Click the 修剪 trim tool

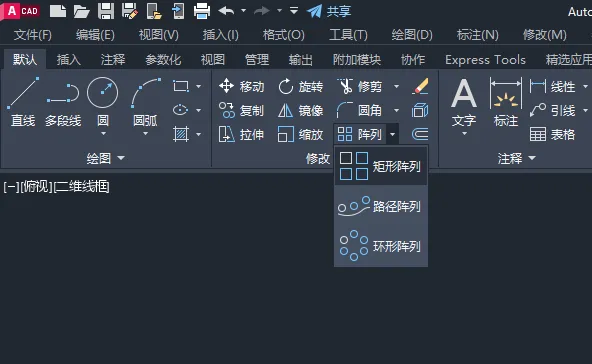click(x=359, y=86)
